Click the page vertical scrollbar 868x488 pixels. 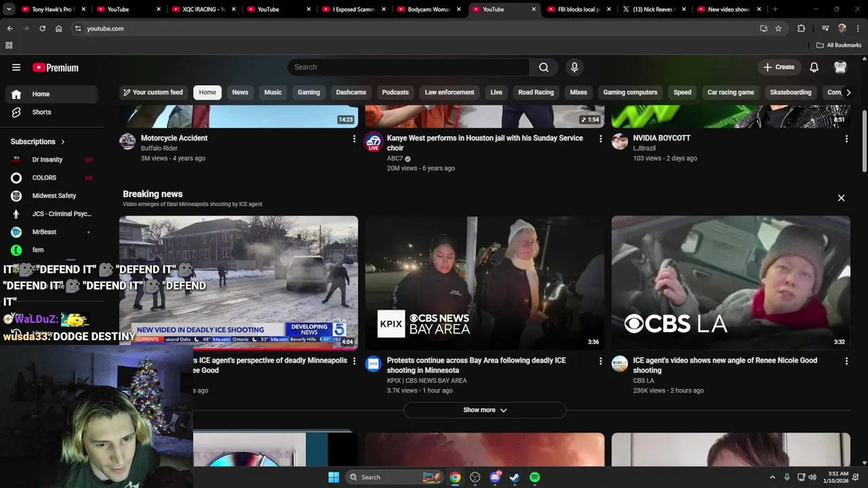864,142
